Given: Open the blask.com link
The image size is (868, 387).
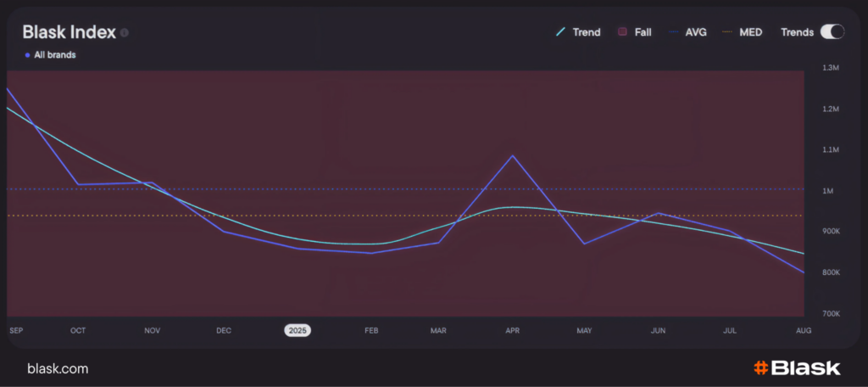Looking at the screenshot, I should (x=58, y=368).
